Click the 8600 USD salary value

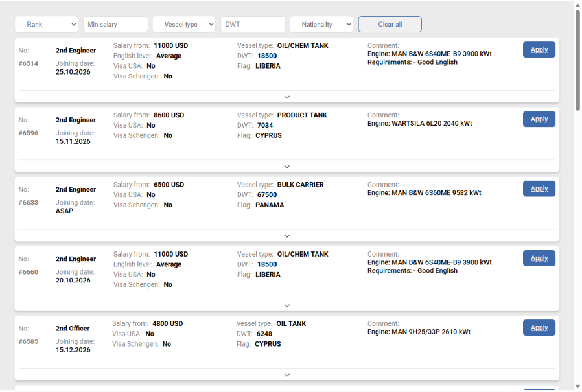pos(169,115)
